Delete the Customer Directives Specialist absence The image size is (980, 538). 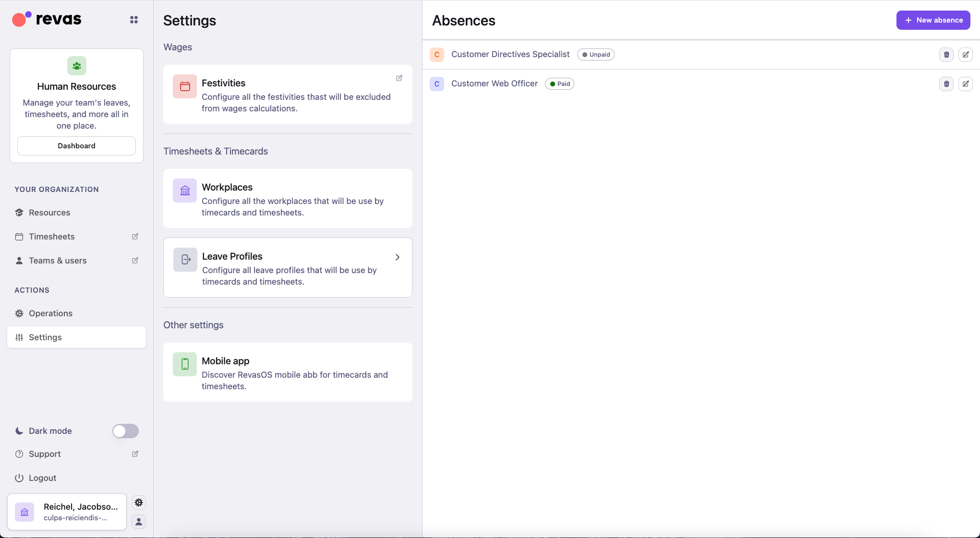coord(946,55)
